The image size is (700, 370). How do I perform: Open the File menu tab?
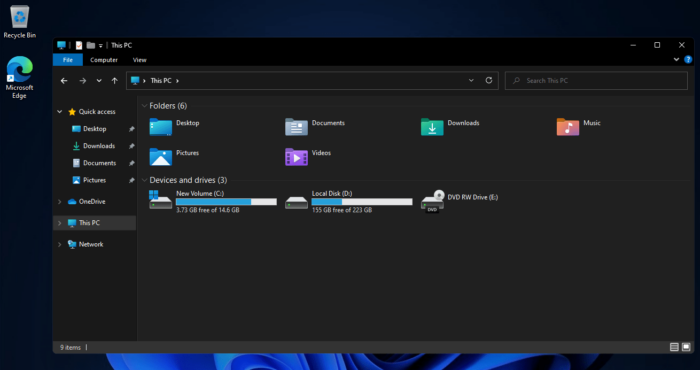(68, 60)
